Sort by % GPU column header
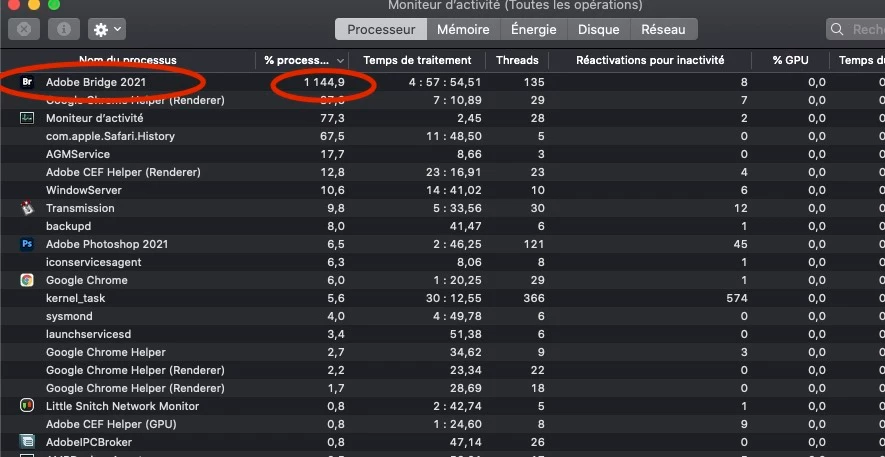The width and height of the screenshot is (885, 457). click(790, 60)
